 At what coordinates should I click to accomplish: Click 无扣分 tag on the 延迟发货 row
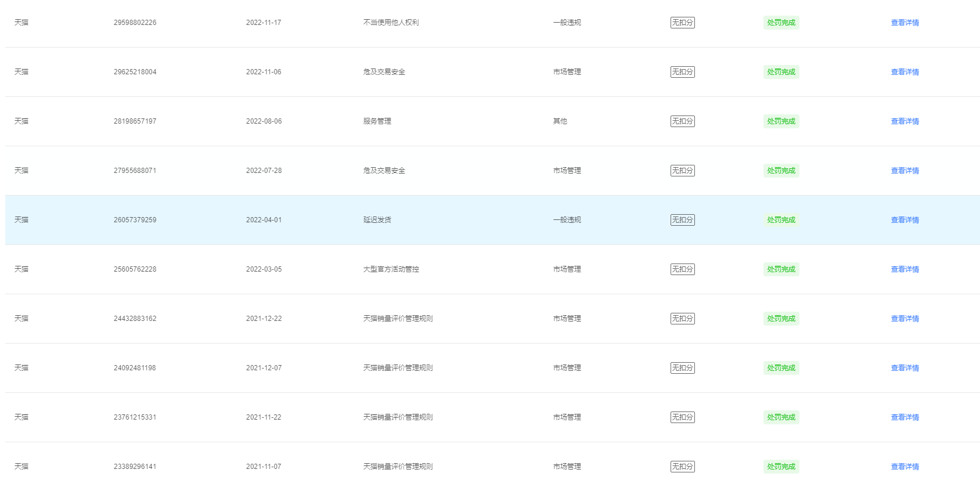(682, 220)
